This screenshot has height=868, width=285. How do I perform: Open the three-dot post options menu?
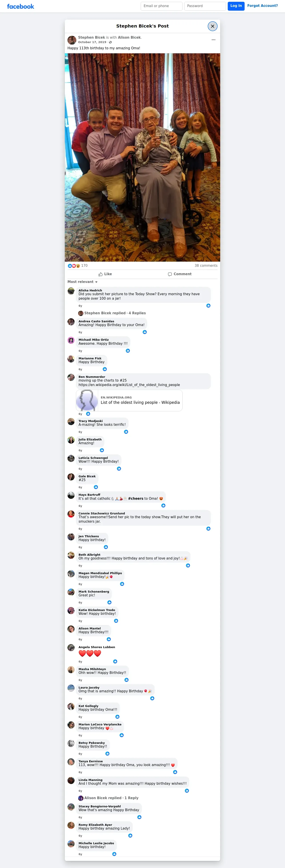[213, 40]
